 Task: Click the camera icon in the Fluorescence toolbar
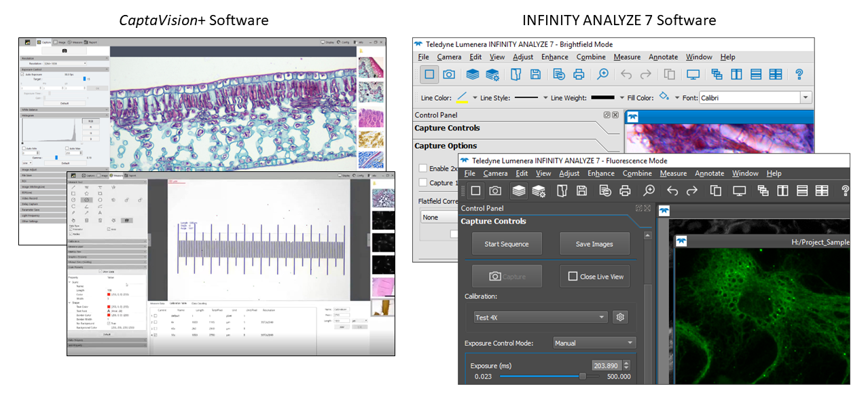tap(496, 191)
